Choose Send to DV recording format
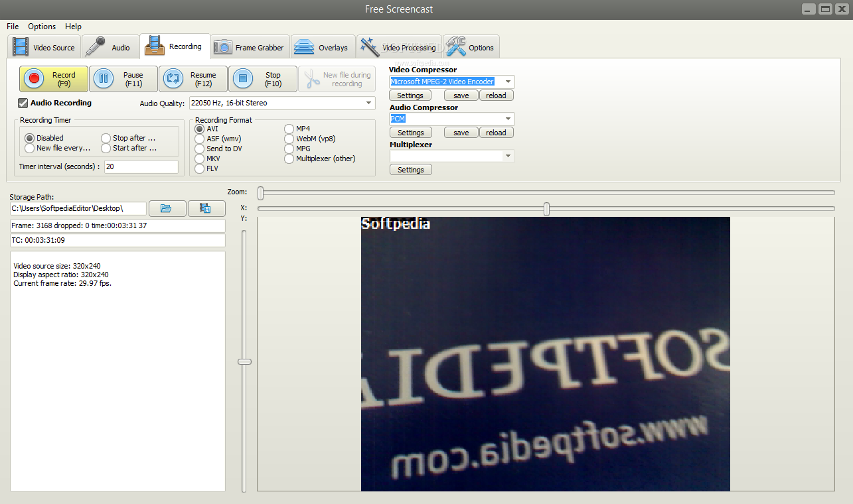853x504 pixels. coord(200,149)
